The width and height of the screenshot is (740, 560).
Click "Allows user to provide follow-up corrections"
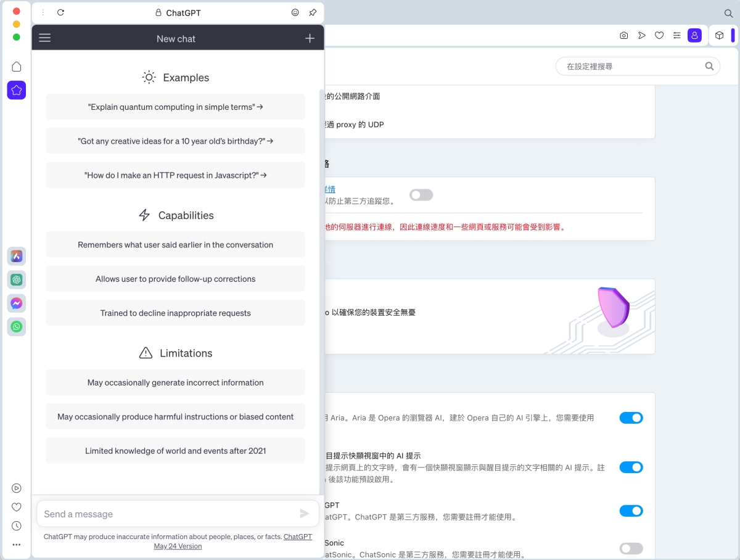(175, 279)
